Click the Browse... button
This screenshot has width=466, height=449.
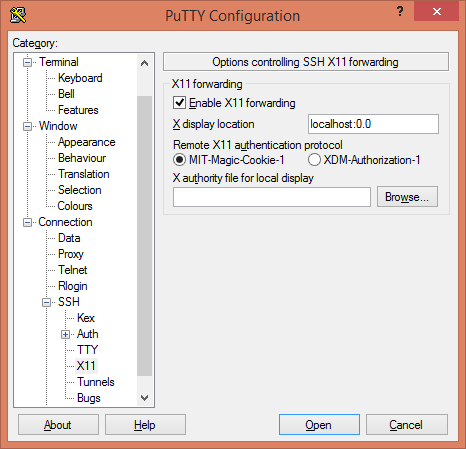pyautogui.click(x=407, y=197)
